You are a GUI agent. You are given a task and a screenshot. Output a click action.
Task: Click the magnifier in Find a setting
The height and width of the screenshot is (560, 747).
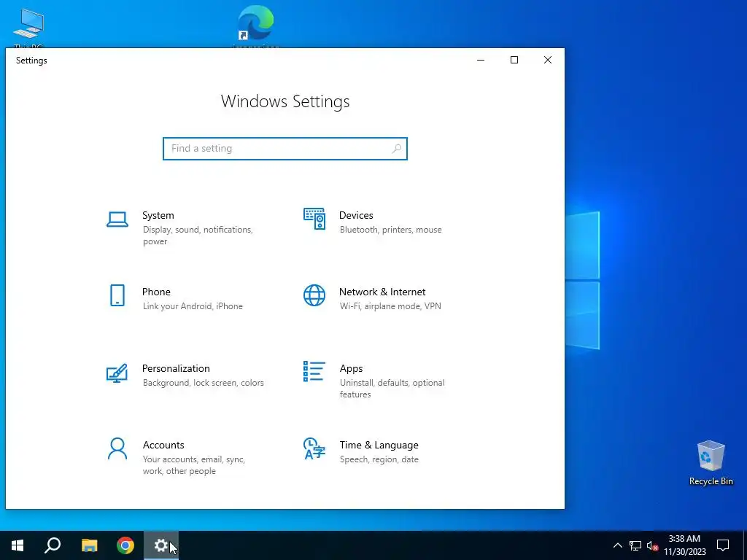(396, 149)
